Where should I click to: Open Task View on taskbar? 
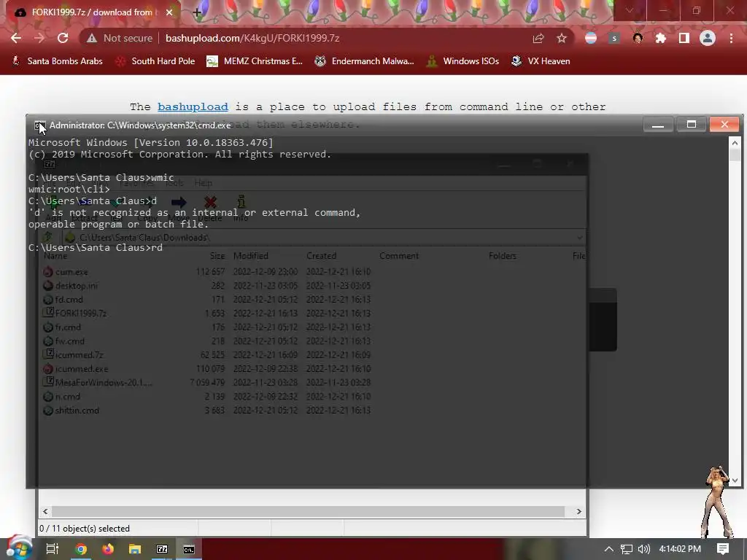point(52,549)
